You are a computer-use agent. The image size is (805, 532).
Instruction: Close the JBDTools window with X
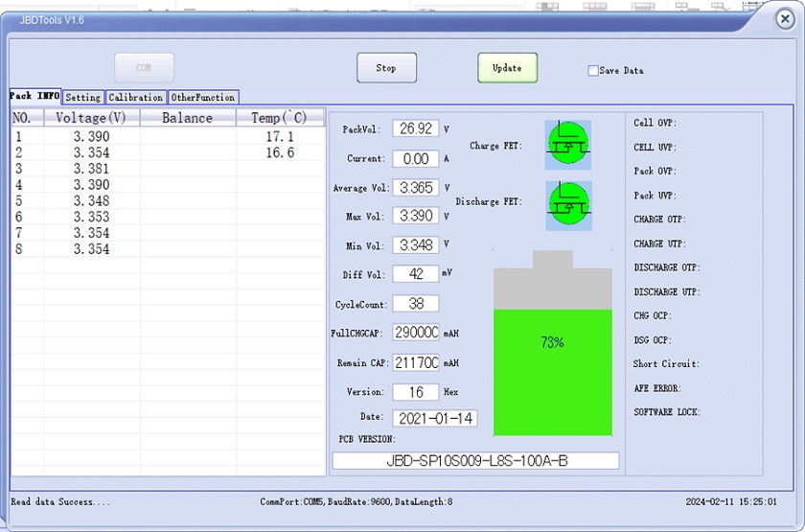click(x=785, y=19)
